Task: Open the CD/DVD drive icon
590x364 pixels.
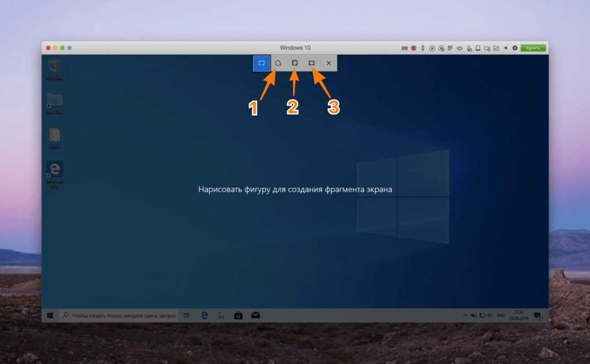Action: pos(432,48)
